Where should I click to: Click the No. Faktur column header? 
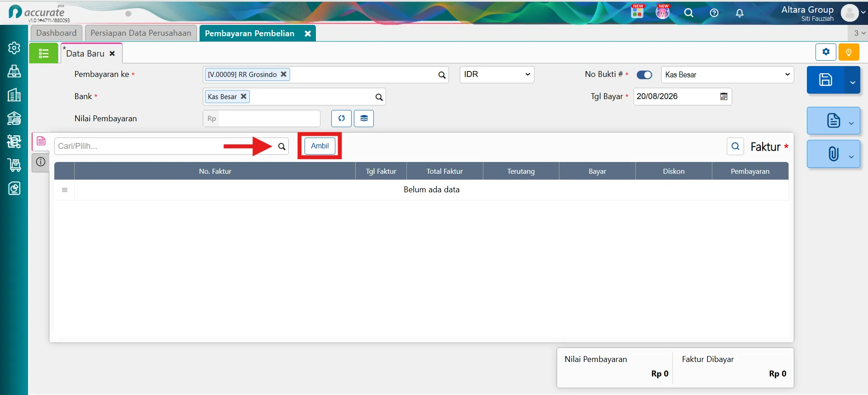215,171
